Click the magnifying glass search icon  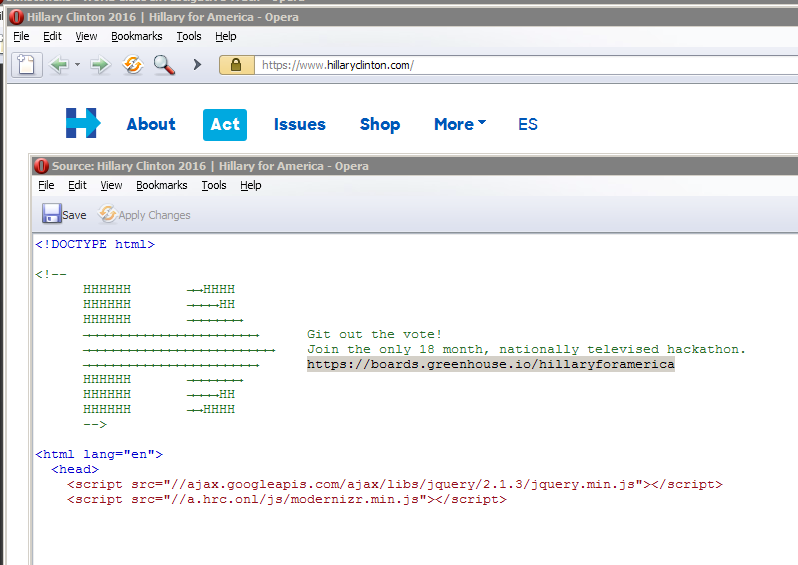[164, 65]
